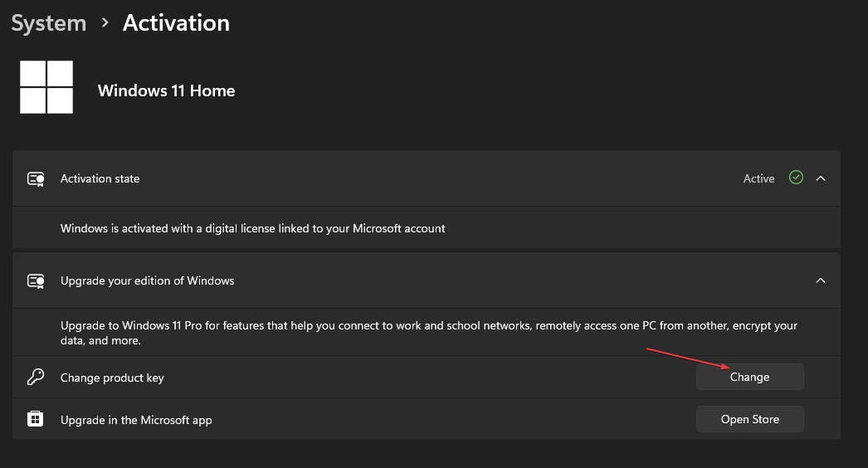
Task: Click the Windows 11 Home edition title
Action: [x=166, y=90]
